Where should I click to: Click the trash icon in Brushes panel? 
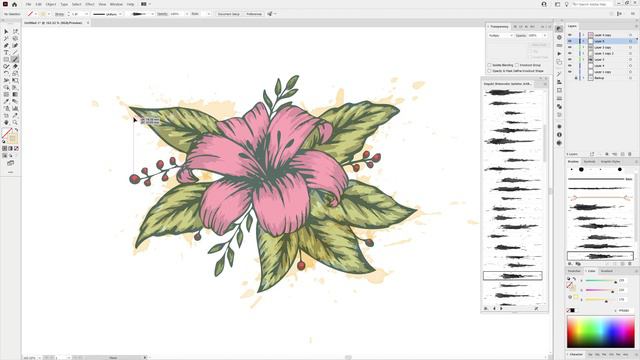point(630,264)
